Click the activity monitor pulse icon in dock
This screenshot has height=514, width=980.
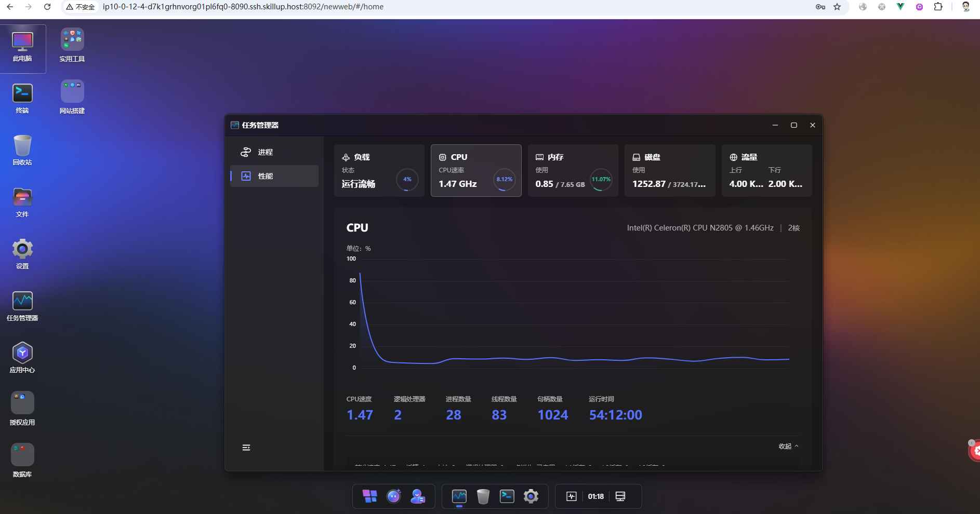click(572, 496)
